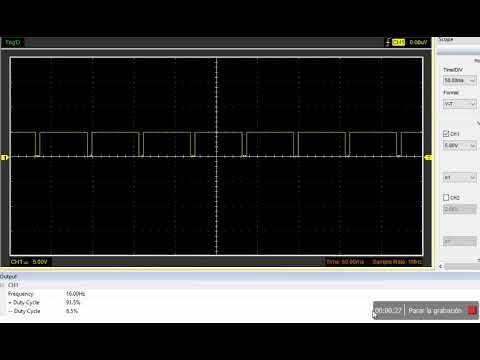Click the trigger edge icon near CH1

pyautogui.click(x=388, y=42)
